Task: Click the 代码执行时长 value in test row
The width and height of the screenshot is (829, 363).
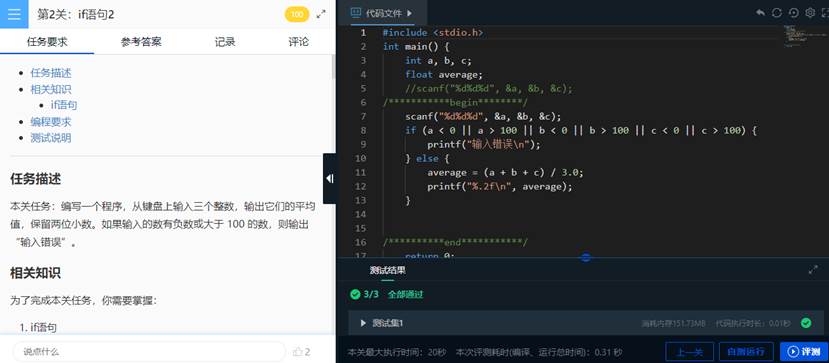Action: point(753,323)
